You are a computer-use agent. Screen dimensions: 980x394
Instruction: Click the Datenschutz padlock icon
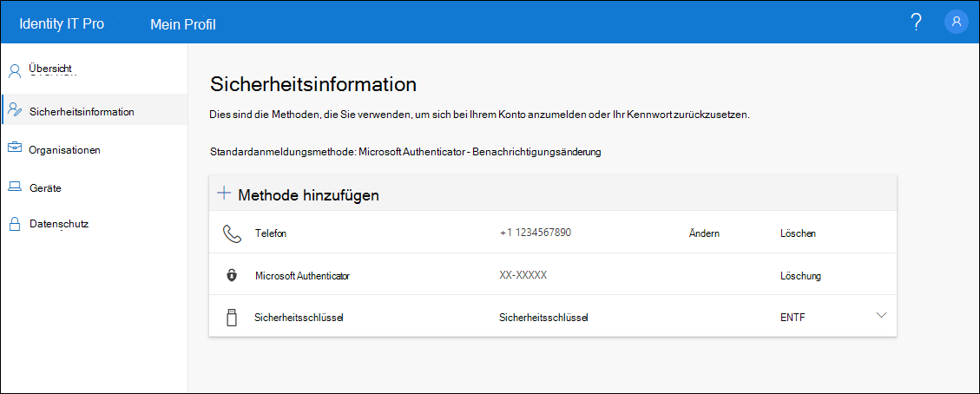point(15,225)
